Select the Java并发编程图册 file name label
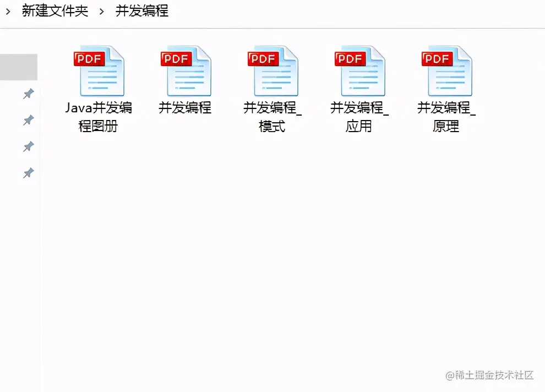The height and width of the screenshot is (392, 545). coord(99,116)
